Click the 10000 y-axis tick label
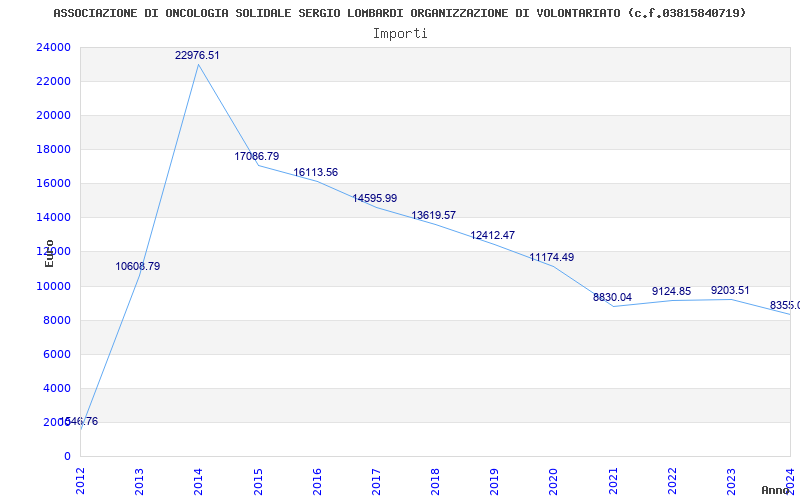The width and height of the screenshot is (800, 500). click(x=54, y=286)
